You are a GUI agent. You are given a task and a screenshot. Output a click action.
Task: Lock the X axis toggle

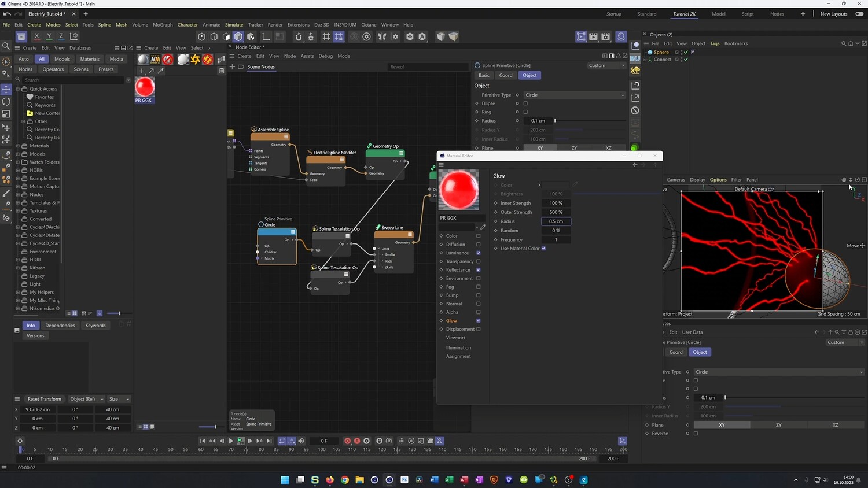pos(36,36)
